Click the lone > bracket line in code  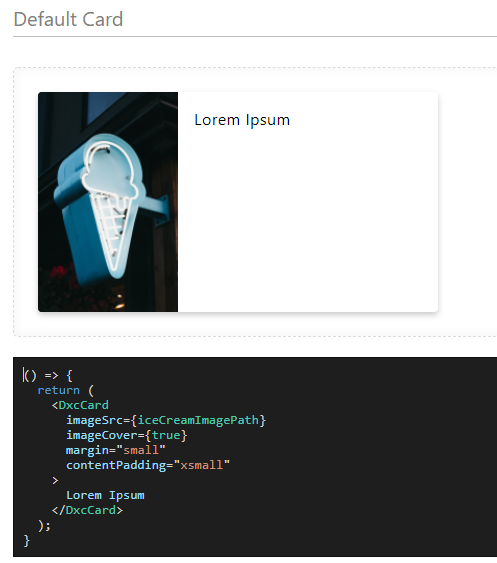pyautogui.click(x=55, y=480)
